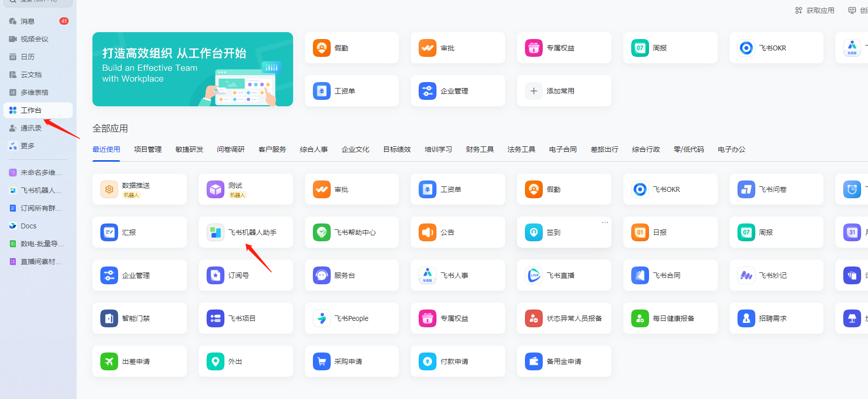Open 通讯录 contacts in the sidebar
The image size is (868, 399).
click(38, 128)
